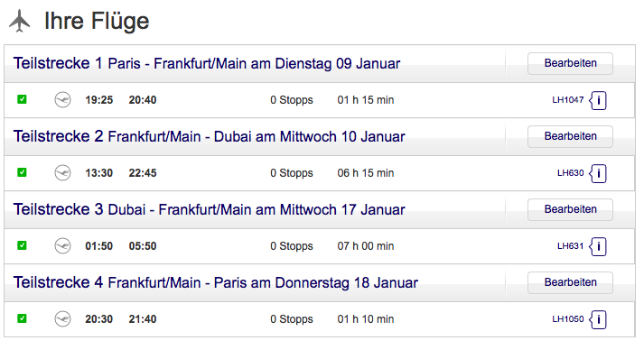Open info icon for flight LH1047
644x359 pixels.
click(x=598, y=100)
